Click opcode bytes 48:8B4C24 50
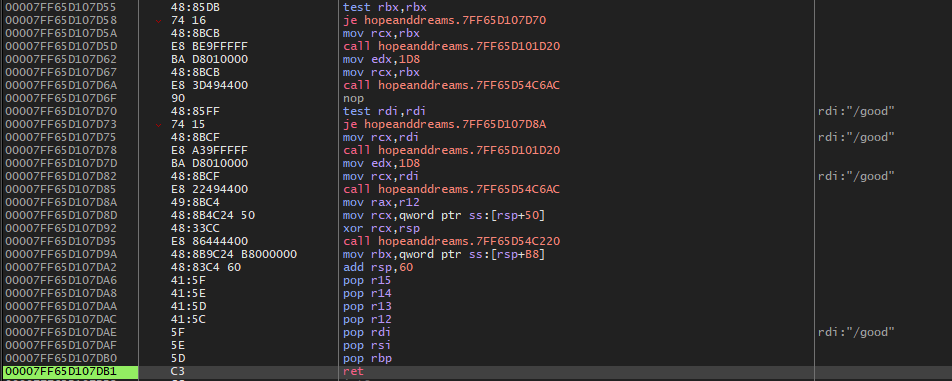The width and height of the screenshot is (952, 381). (x=213, y=216)
